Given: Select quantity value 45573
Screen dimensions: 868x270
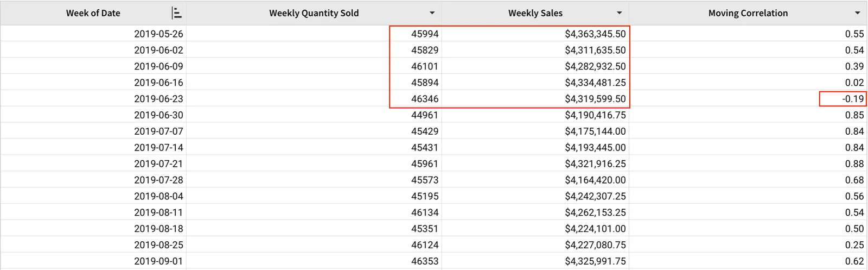Looking at the screenshot, I should point(425,180).
